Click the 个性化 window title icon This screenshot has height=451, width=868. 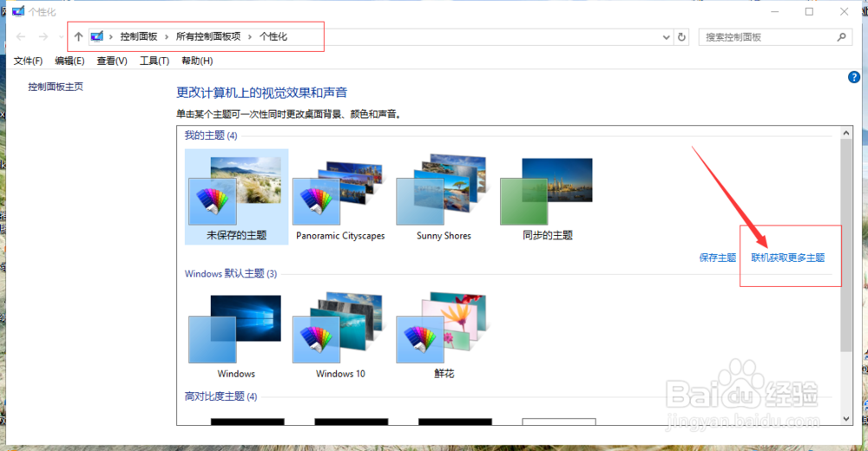pyautogui.click(x=18, y=11)
